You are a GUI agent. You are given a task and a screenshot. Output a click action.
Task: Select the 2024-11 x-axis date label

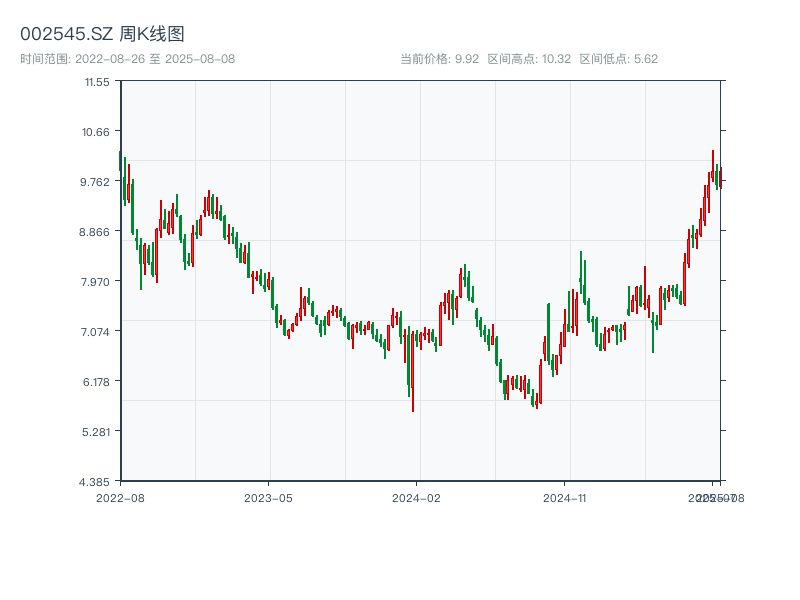click(x=564, y=497)
